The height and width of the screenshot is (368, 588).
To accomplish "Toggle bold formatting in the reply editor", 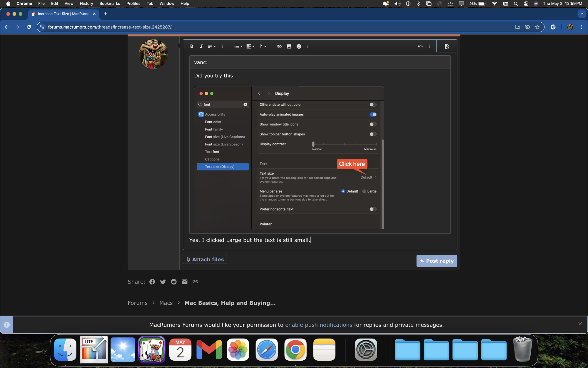I will (192, 46).
